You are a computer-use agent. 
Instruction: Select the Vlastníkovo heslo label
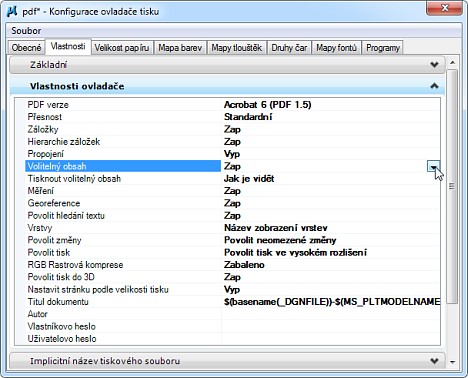[x=61, y=327]
